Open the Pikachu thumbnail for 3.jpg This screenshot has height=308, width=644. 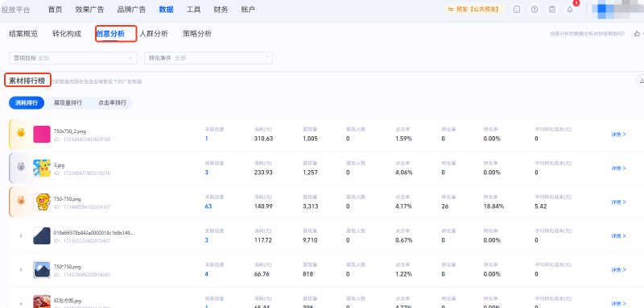point(42,169)
